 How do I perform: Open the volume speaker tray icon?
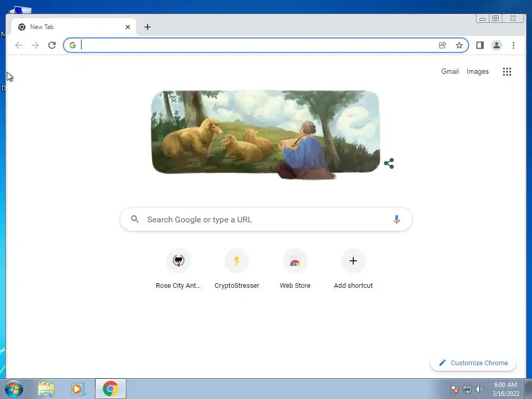pos(480,389)
